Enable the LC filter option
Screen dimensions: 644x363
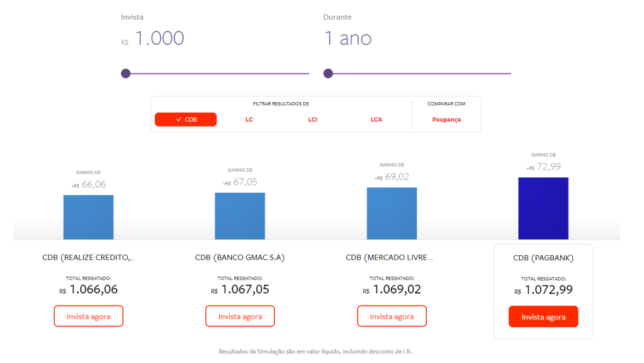click(249, 119)
